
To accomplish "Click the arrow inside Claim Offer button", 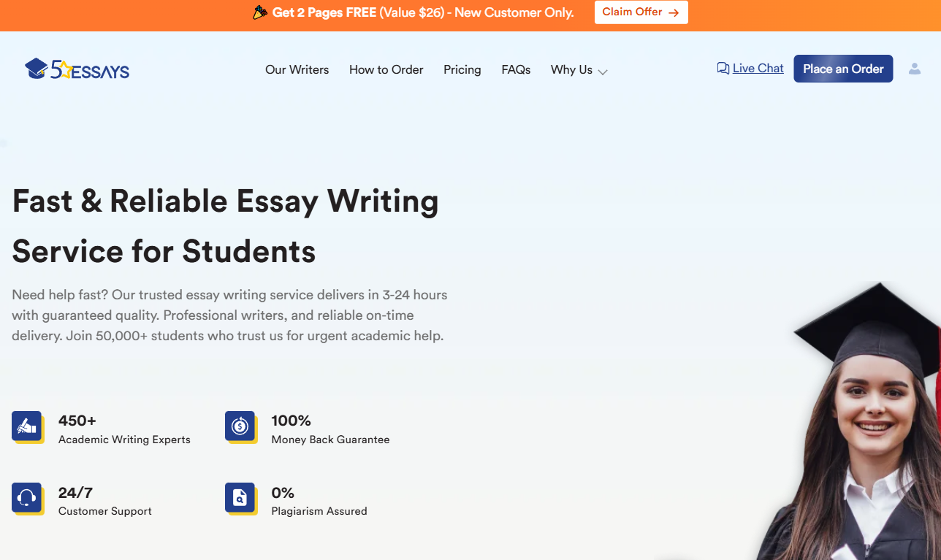I will (674, 12).
